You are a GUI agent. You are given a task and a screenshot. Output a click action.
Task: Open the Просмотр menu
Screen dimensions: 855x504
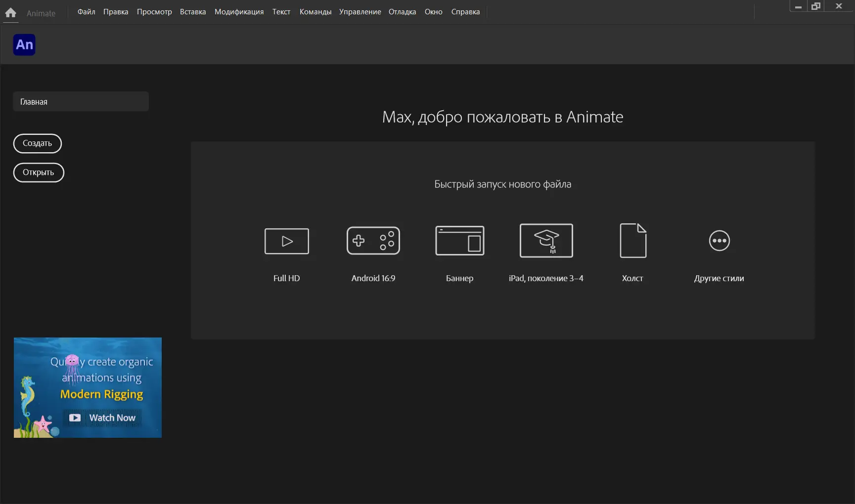pyautogui.click(x=154, y=12)
